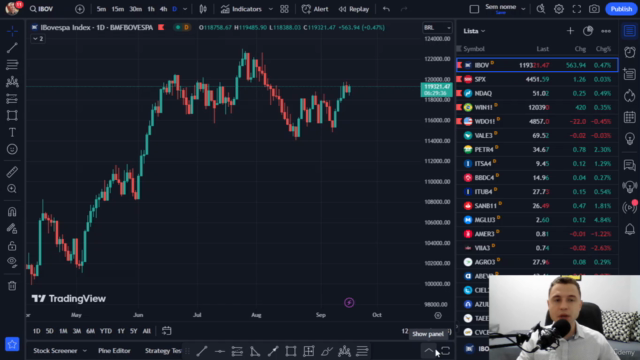Click the undo arrow

click(x=386, y=9)
